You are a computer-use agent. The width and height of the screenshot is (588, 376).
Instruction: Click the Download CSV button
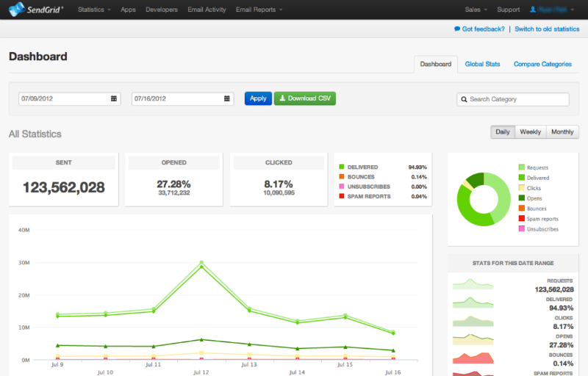(x=304, y=98)
